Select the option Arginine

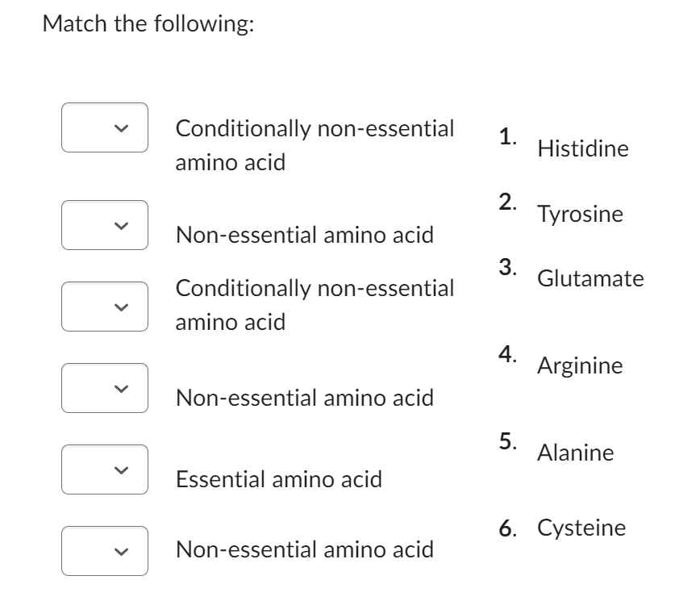(580, 366)
